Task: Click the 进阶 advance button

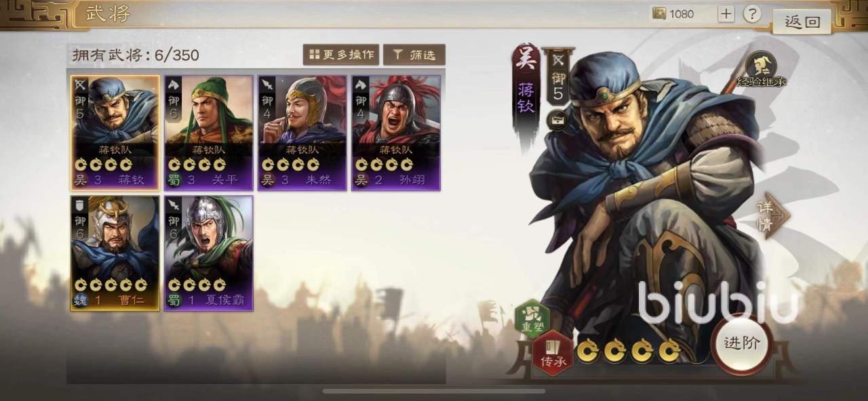Action: [742, 343]
